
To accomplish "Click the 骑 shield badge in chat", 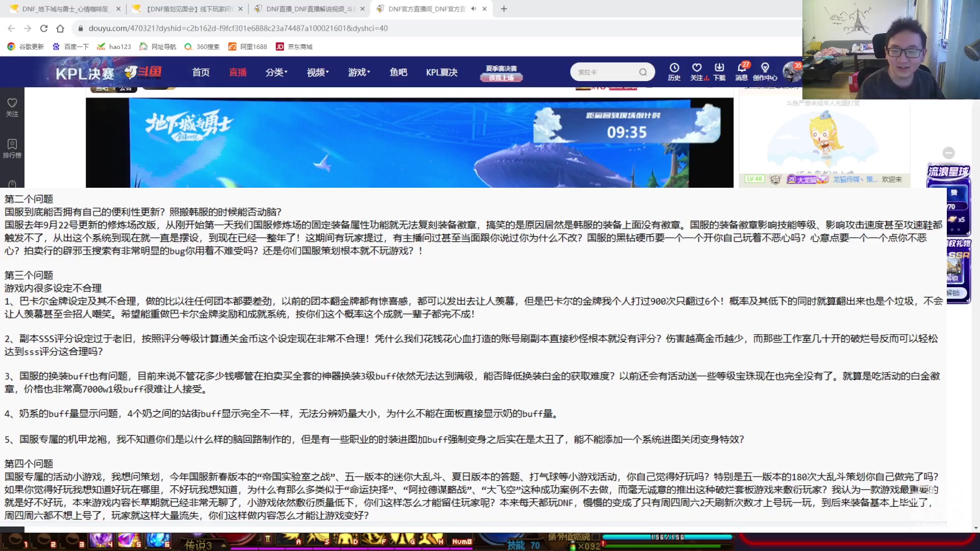I will 775,179.
